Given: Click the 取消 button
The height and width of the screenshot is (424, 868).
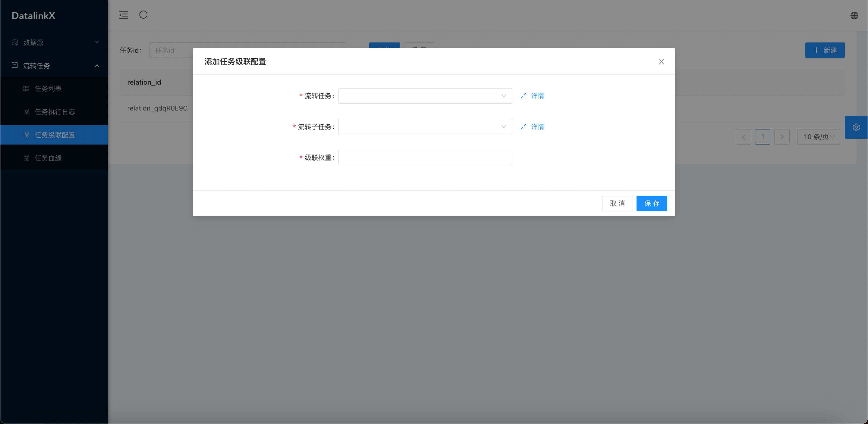Looking at the screenshot, I should (x=617, y=203).
